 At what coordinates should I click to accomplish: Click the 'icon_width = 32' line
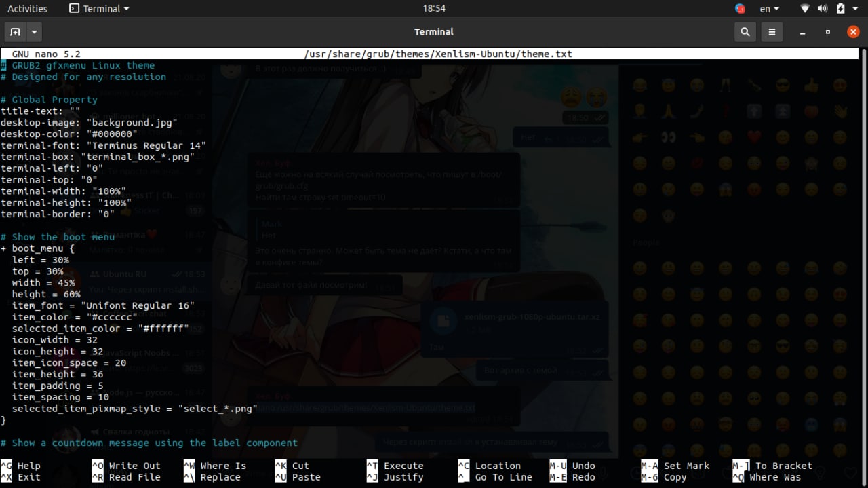[x=55, y=340]
